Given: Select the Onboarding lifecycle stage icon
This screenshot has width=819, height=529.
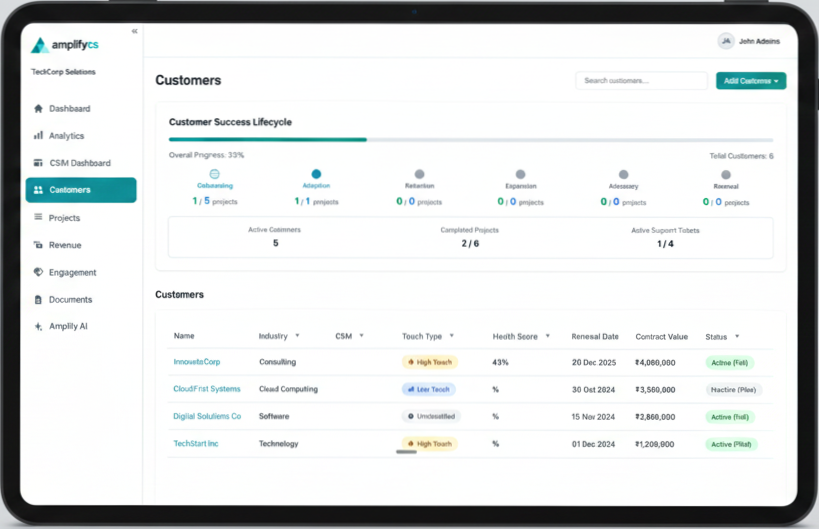Looking at the screenshot, I should pyautogui.click(x=214, y=174).
